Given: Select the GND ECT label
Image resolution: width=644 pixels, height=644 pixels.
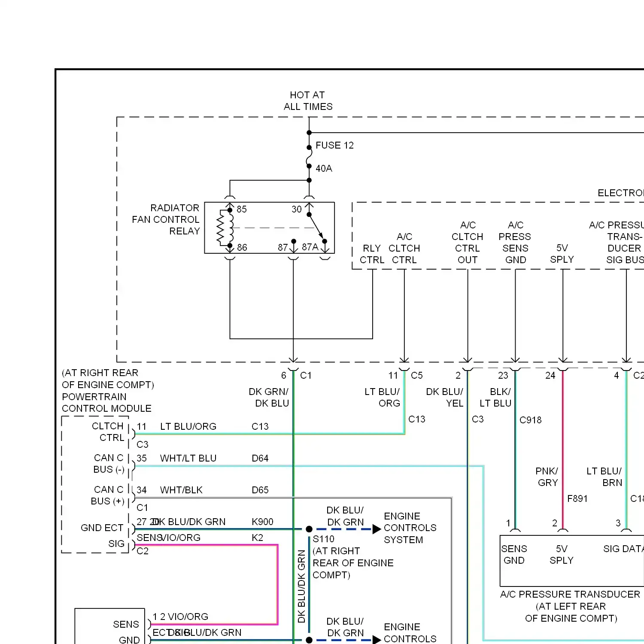Looking at the screenshot, I should click(102, 528).
